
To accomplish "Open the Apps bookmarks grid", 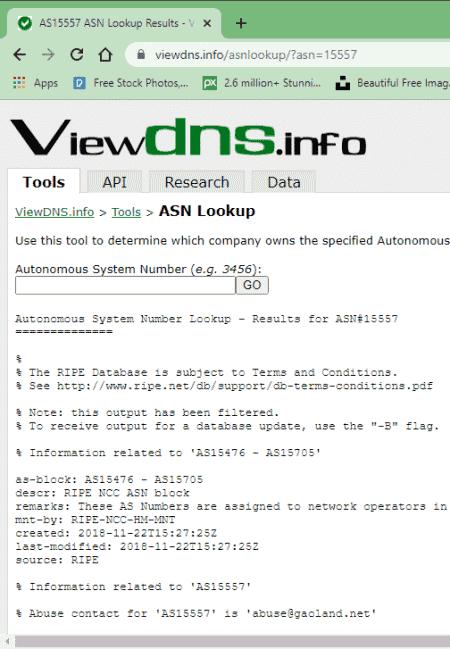I will pos(36,83).
